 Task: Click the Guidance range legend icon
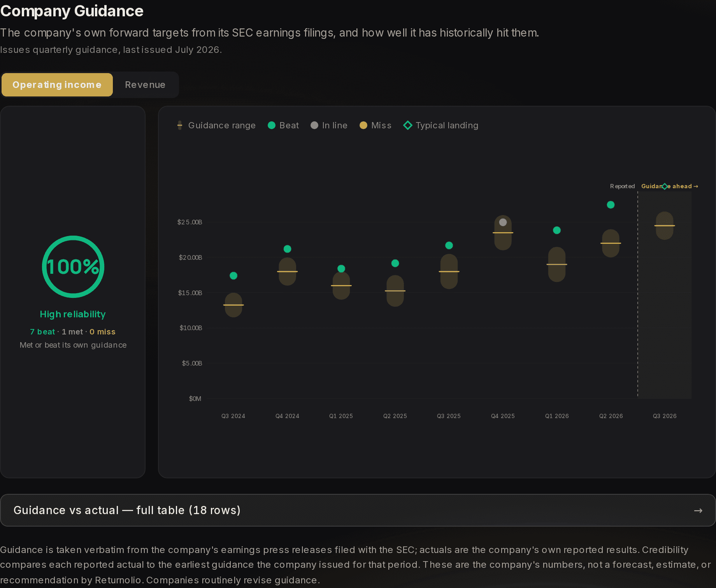(180, 125)
